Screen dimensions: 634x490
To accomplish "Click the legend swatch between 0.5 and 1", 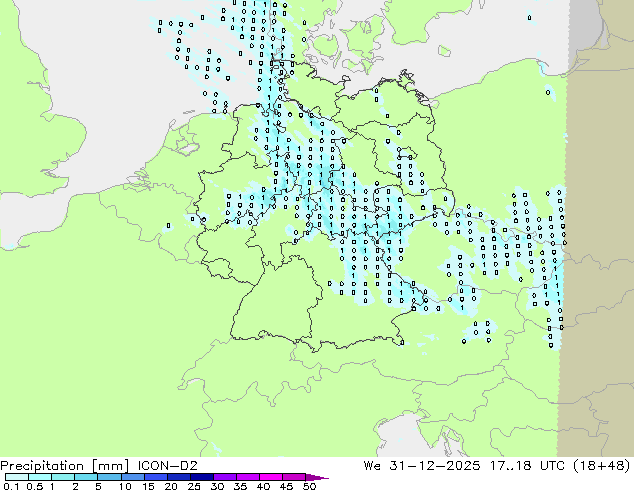I will click(40, 477).
